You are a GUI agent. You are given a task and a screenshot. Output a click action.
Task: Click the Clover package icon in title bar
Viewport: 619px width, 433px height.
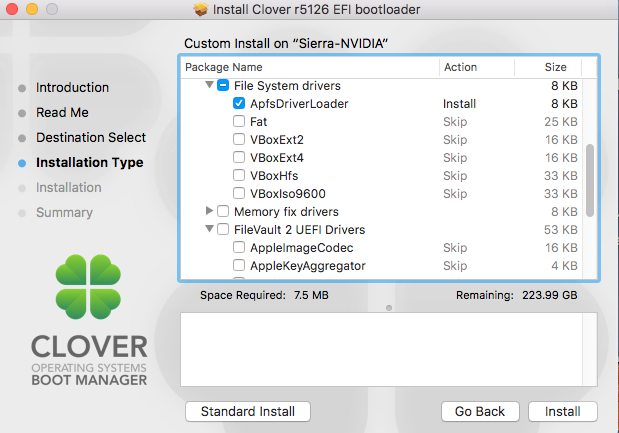click(201, 9)
